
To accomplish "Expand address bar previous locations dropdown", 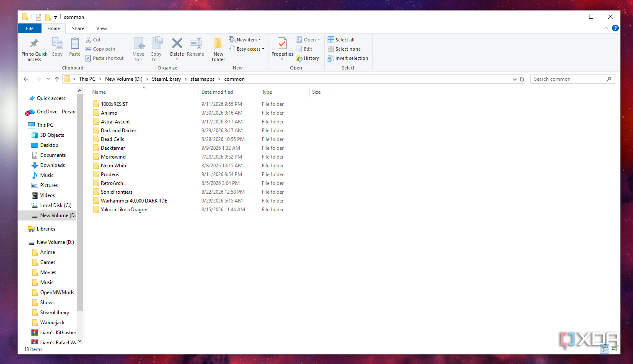I will (515, 79).
